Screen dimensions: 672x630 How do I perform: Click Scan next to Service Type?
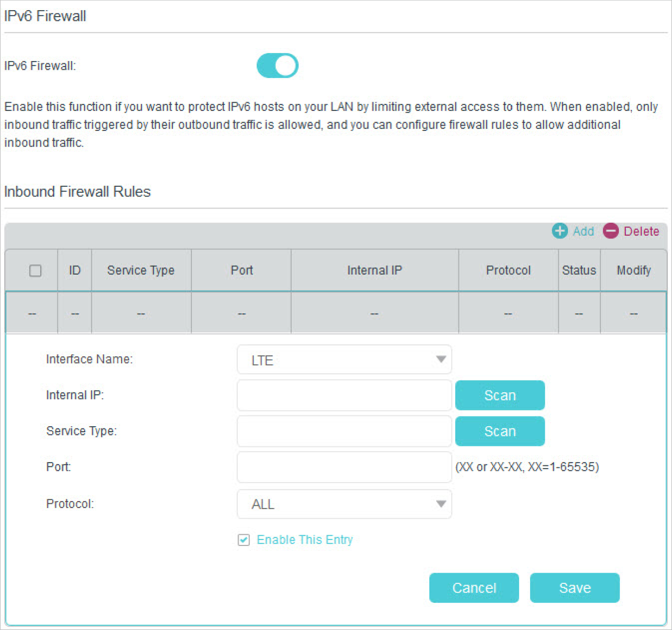tap(500, 431)
